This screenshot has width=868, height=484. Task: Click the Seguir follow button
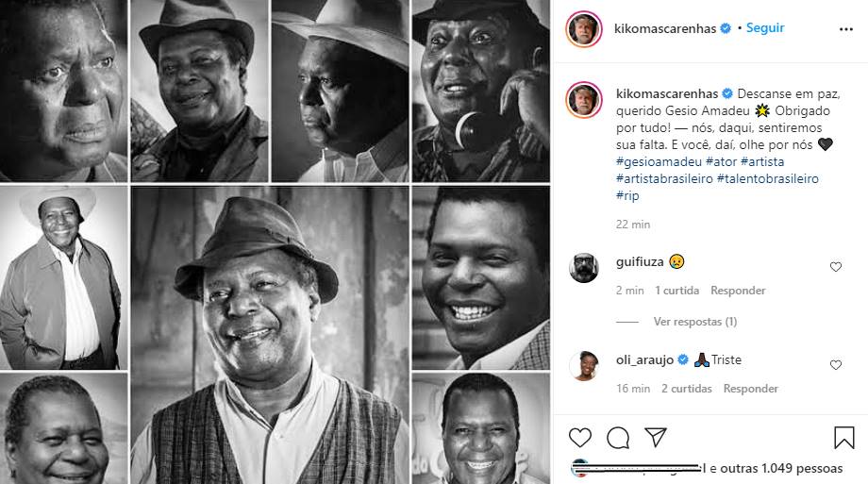coord(765,28)
